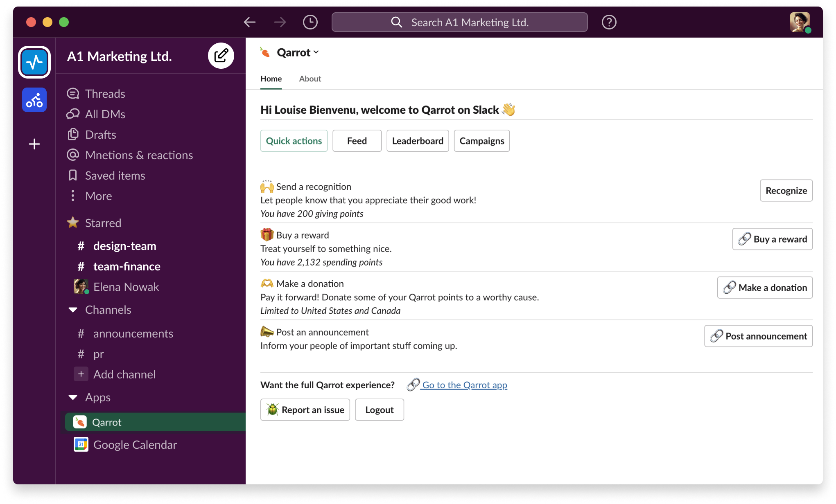Select the Threads icon in sidebar
This screenshot has width=836, height=504.
click(73, 93)
